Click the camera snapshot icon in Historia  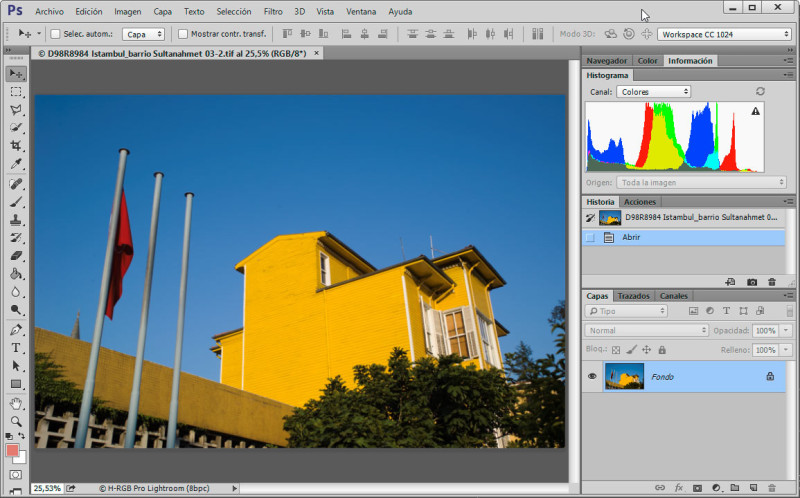(x=752, y=282)
